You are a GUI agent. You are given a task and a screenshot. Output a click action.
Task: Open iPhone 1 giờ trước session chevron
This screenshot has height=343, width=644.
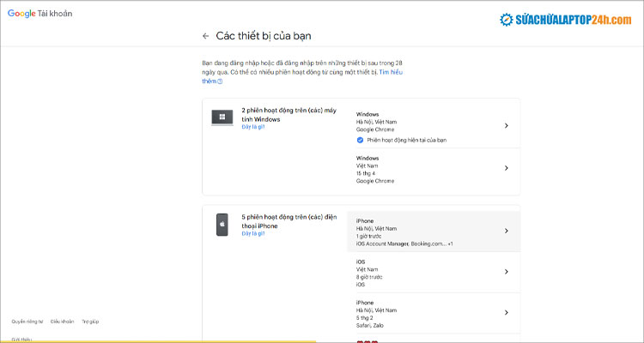tap(506, 231)
